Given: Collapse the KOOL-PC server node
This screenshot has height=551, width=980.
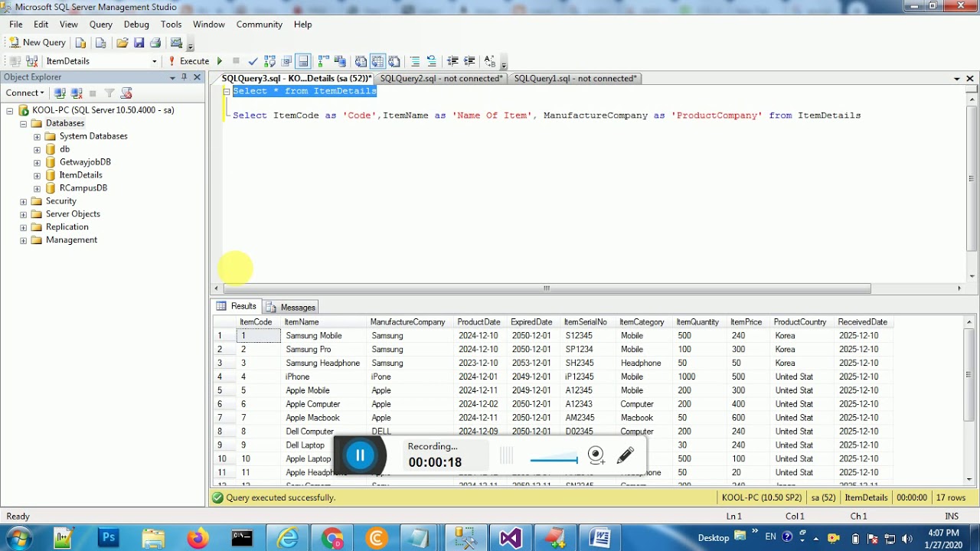Looking at the screenshot, I should point(10,110).
